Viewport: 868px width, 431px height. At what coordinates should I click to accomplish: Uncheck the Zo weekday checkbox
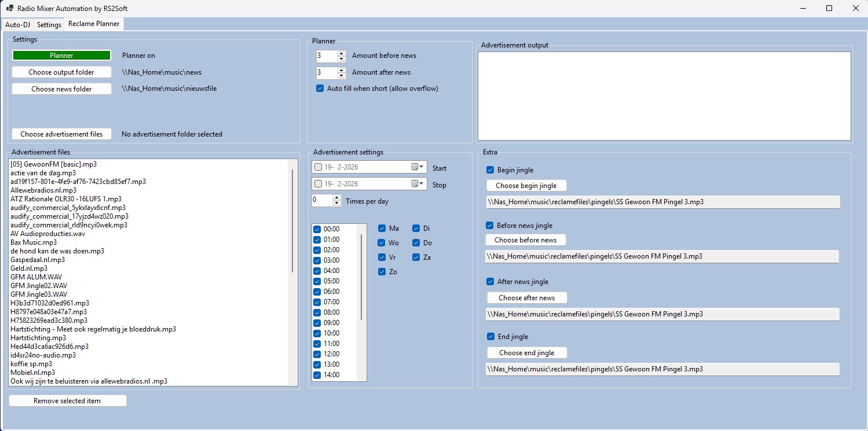(381, 271)
